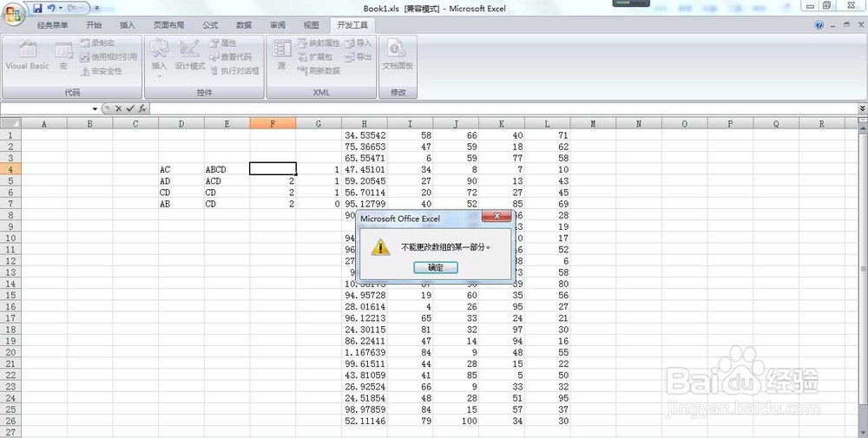Toggle 设计模式 design mode
868x438 pixels.
190,56
